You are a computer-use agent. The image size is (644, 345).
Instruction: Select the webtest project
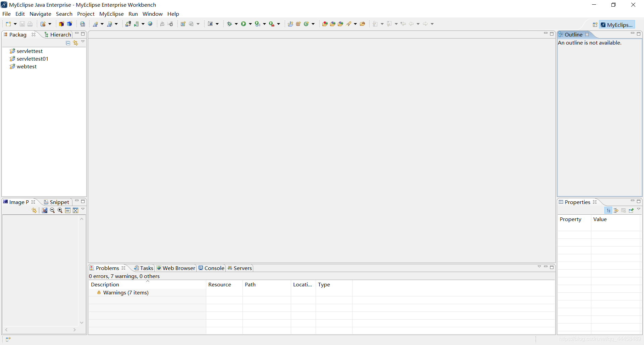pos(23,66)
